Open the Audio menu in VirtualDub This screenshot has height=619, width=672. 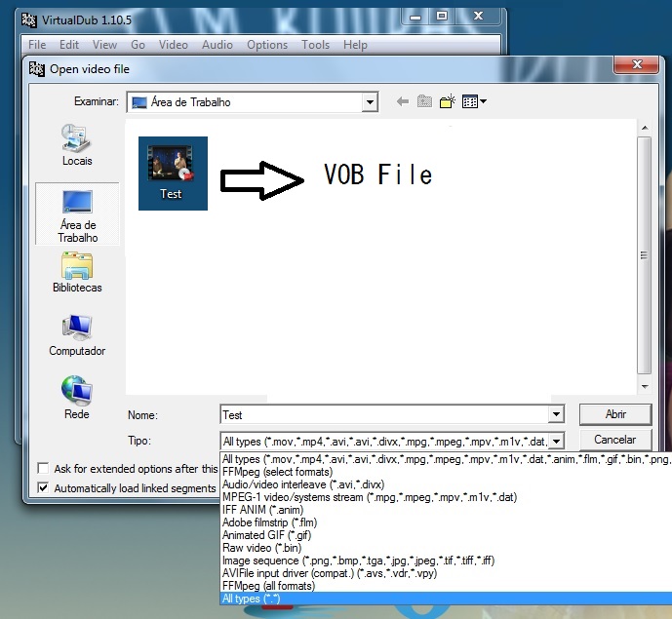tap(217, 45)
